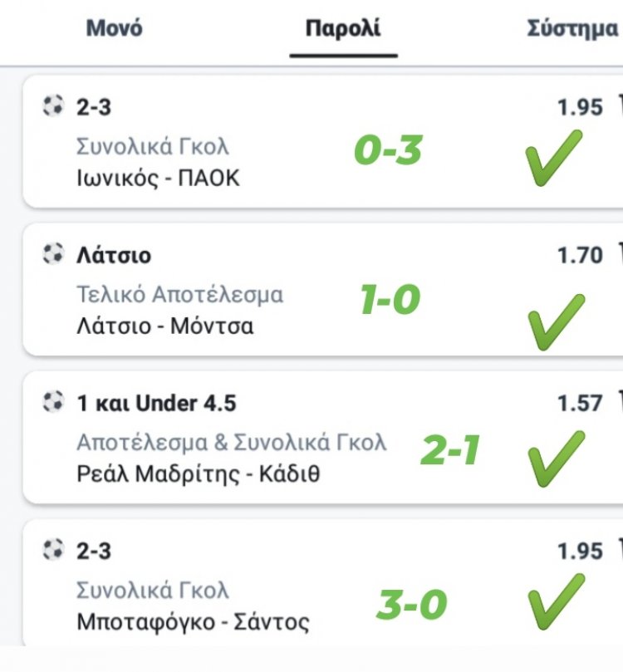The image size is (623, 672).
Task: Switch to the Μονό tab
Action: 114,28
